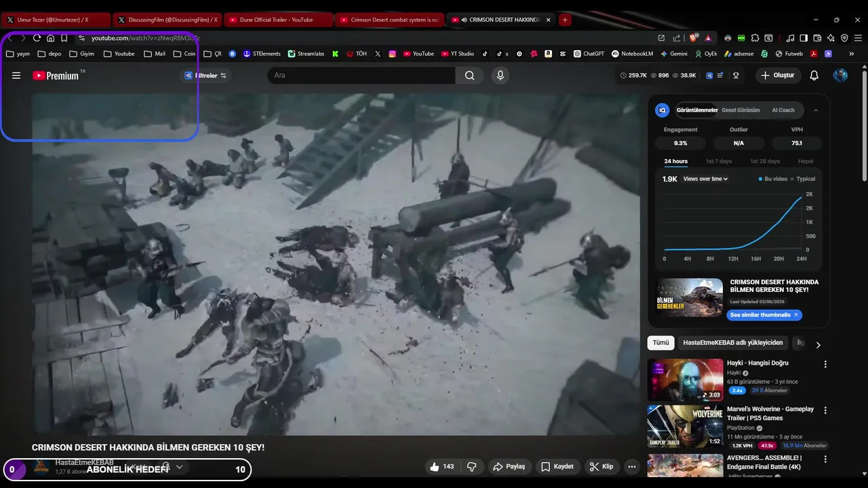Click the YouTube search input field
Image resolution: width=868 pixels, height=488 pixels.
coord(361,75)
